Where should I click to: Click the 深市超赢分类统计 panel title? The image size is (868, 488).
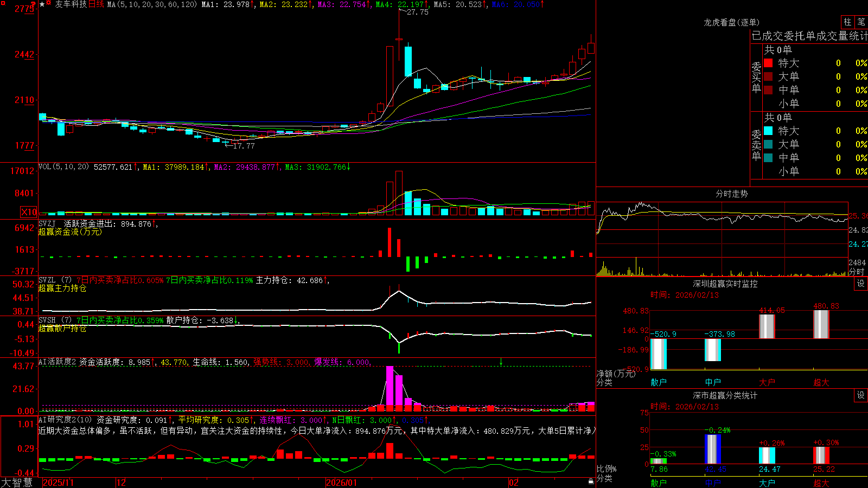tap(725, 395)
